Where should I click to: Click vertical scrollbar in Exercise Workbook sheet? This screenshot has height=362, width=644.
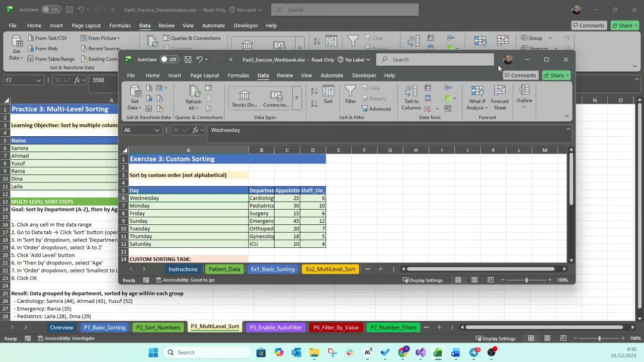click(x=571, y=180)
